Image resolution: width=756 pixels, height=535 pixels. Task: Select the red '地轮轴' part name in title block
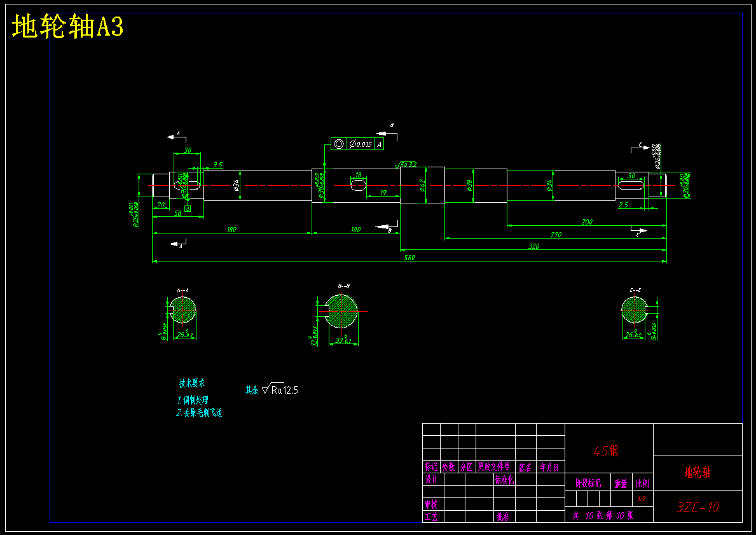coord(698,472)
